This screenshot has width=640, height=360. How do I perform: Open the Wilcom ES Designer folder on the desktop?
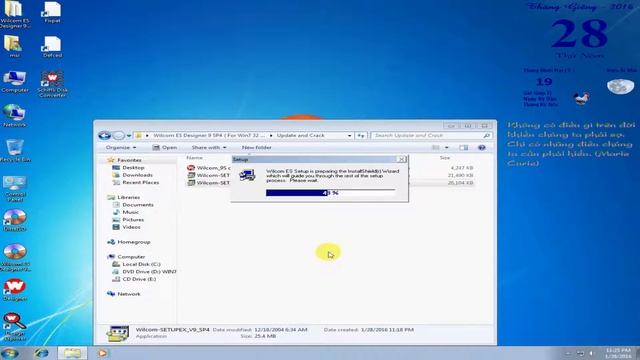click(x=15, y=15)
